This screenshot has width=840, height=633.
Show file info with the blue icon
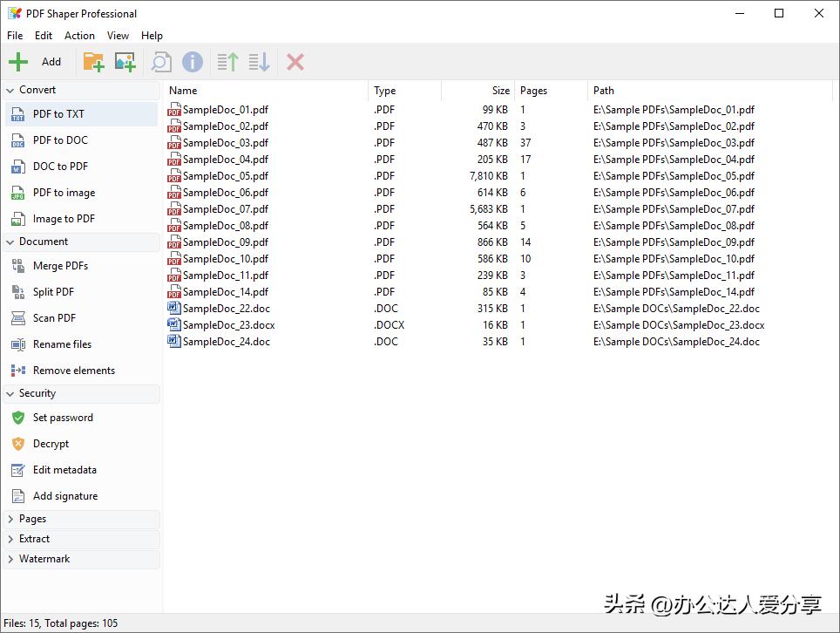click(x=193, y=62)
